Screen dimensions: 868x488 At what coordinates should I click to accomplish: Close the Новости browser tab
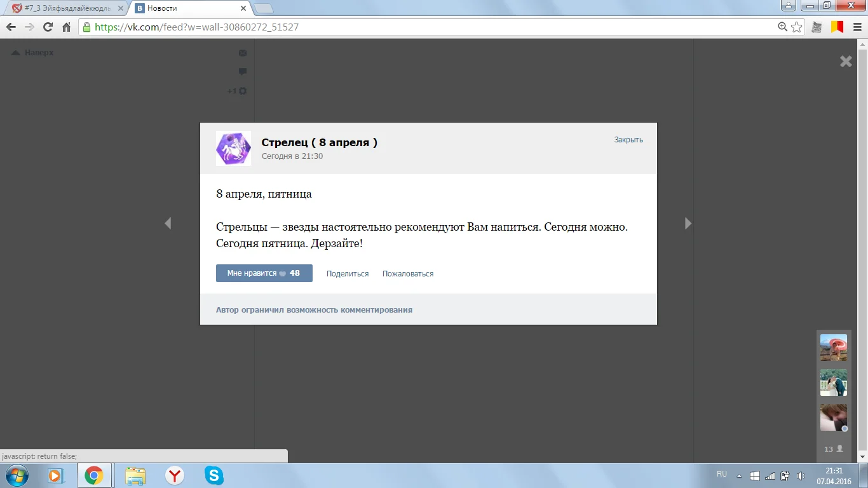242,8
